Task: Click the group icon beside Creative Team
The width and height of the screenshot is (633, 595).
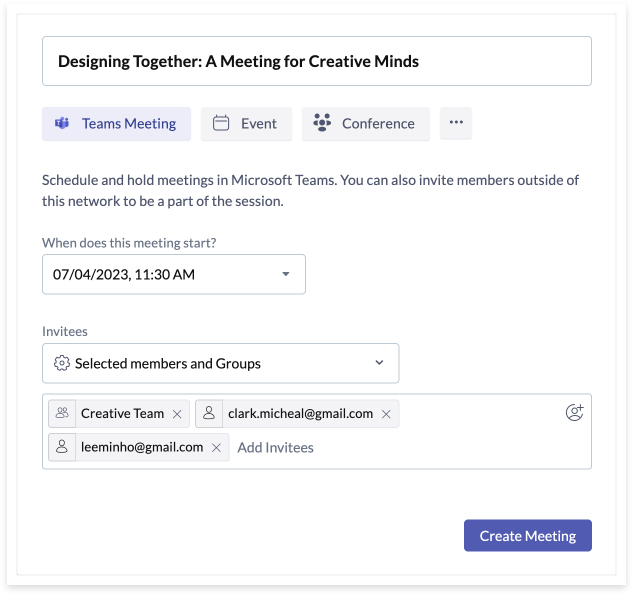Action: pyautogui.click(x=63, y=413)
